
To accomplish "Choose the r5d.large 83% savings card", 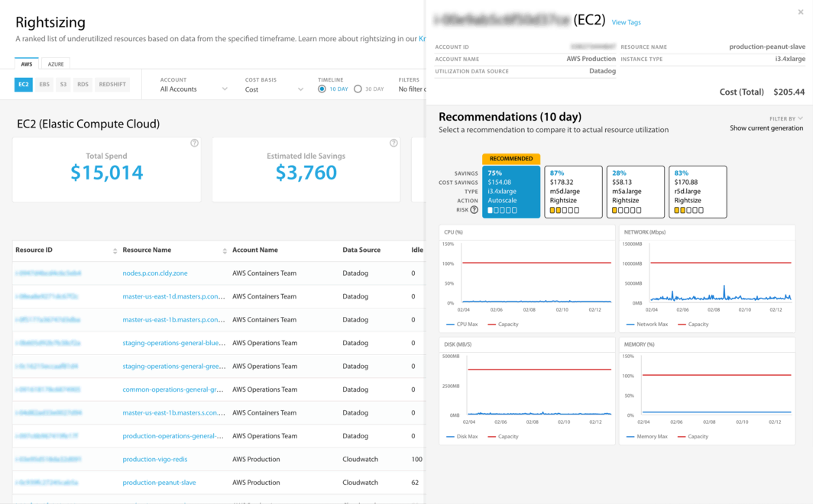I will [x=697, y=192].
